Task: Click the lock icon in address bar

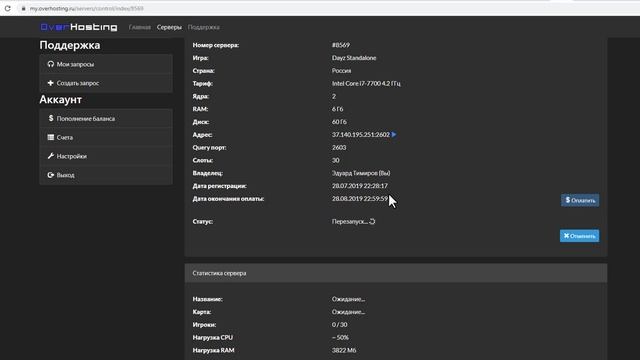Action: [x=23, y=9]
